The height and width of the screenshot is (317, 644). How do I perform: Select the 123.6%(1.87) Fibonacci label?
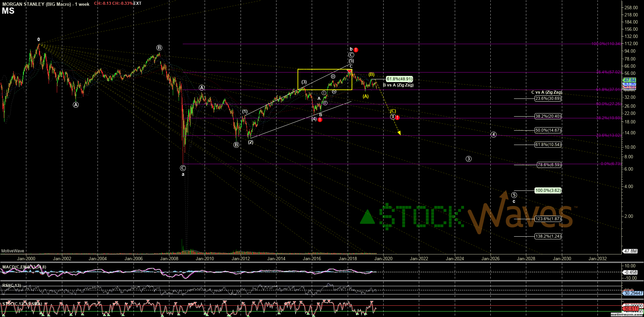(x=548, y=219)
